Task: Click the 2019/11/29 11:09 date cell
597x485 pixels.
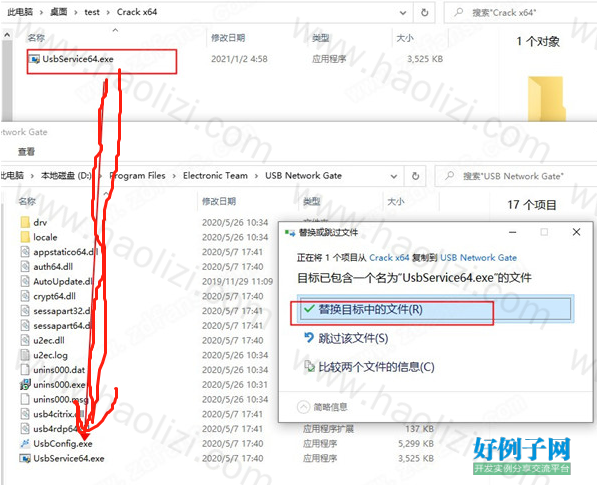Action: 238,281
